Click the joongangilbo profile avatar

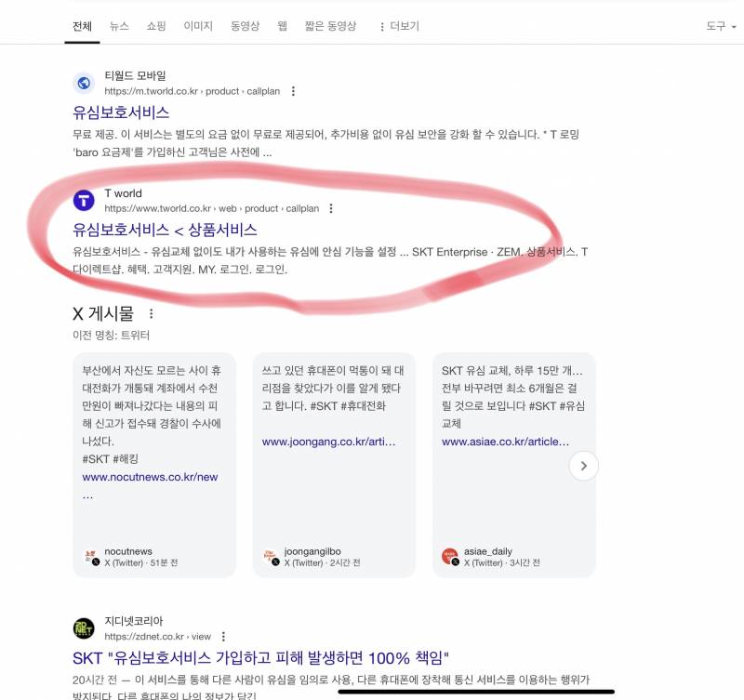click(x=271, y=557)
